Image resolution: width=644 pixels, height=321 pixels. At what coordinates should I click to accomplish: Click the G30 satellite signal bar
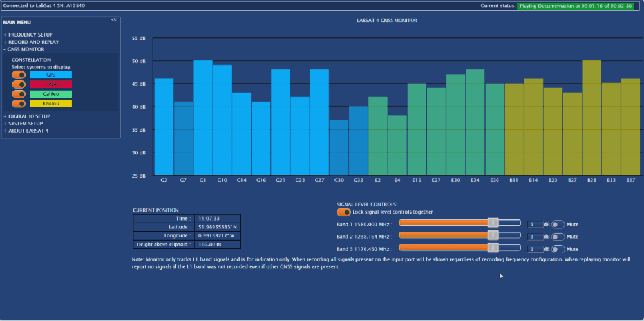(x=339, y=147)
